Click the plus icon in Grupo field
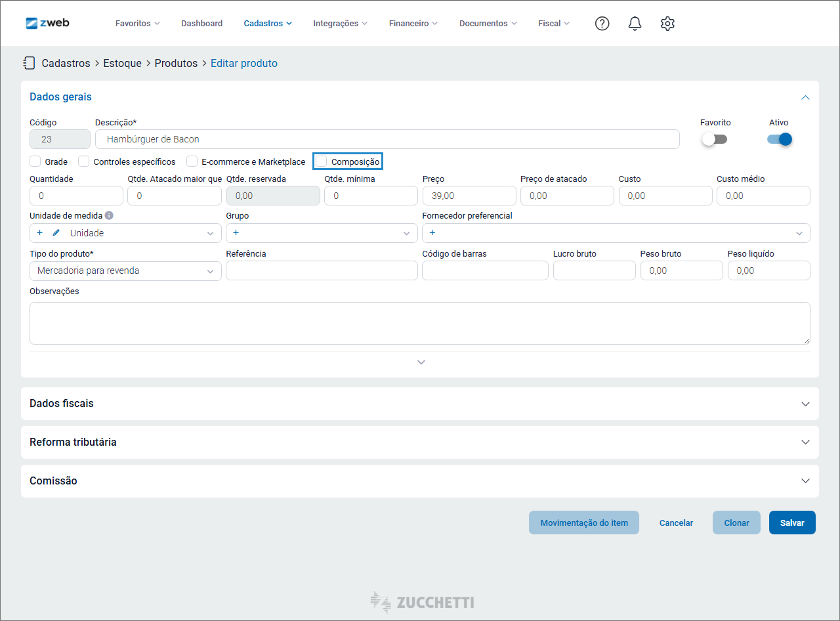 click(236, 233)
